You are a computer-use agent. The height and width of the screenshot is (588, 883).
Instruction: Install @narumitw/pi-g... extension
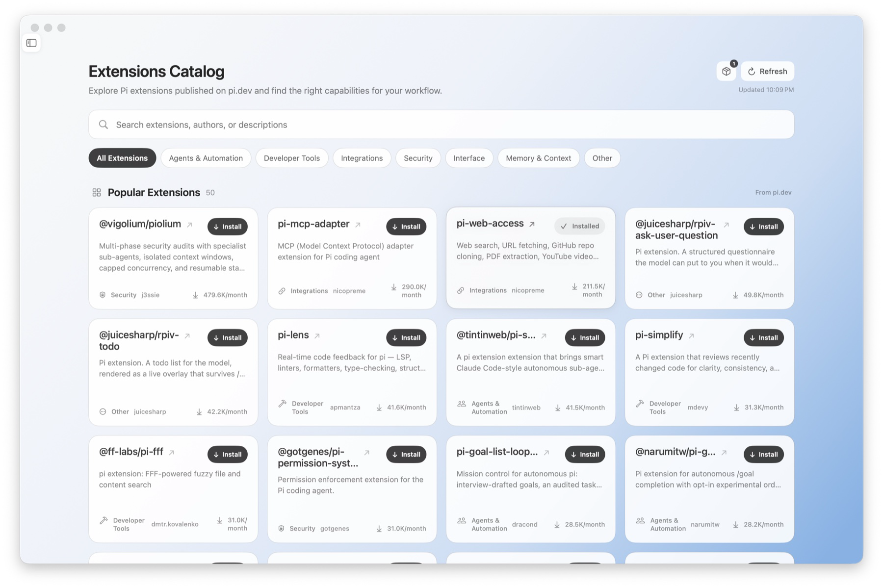(764, 454)
